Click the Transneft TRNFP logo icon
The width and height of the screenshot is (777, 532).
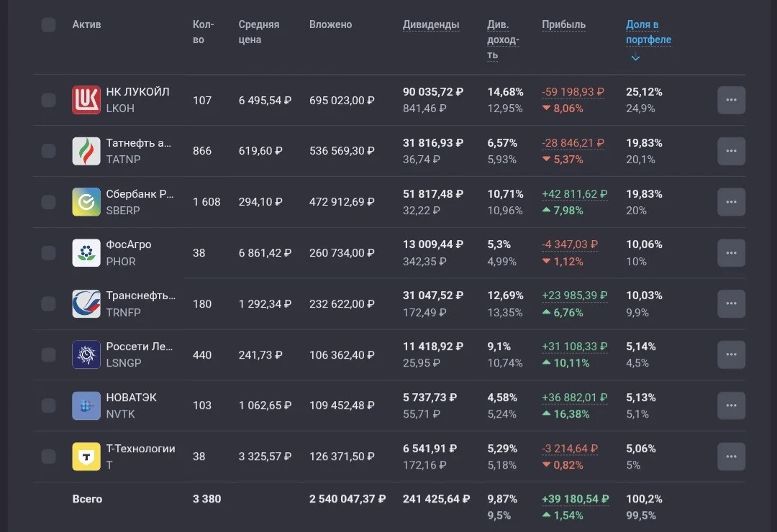pyautogui.click(x=86, y=303)
